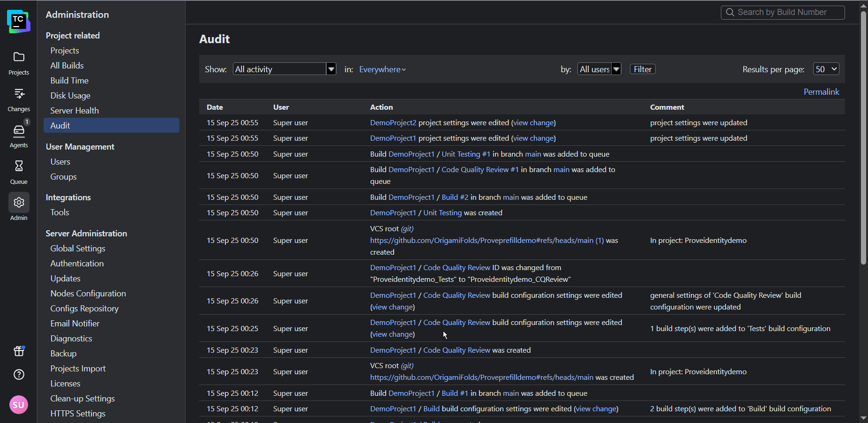Open the Projects folder icon
Image resolution: width=868 pixels, height=423 pixels.
point(19,57)
